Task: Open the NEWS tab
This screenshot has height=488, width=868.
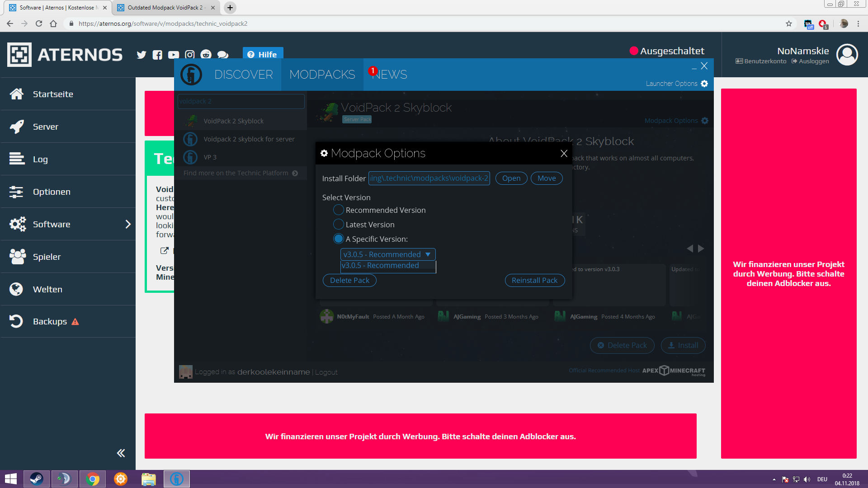Action: click(390, 75)
